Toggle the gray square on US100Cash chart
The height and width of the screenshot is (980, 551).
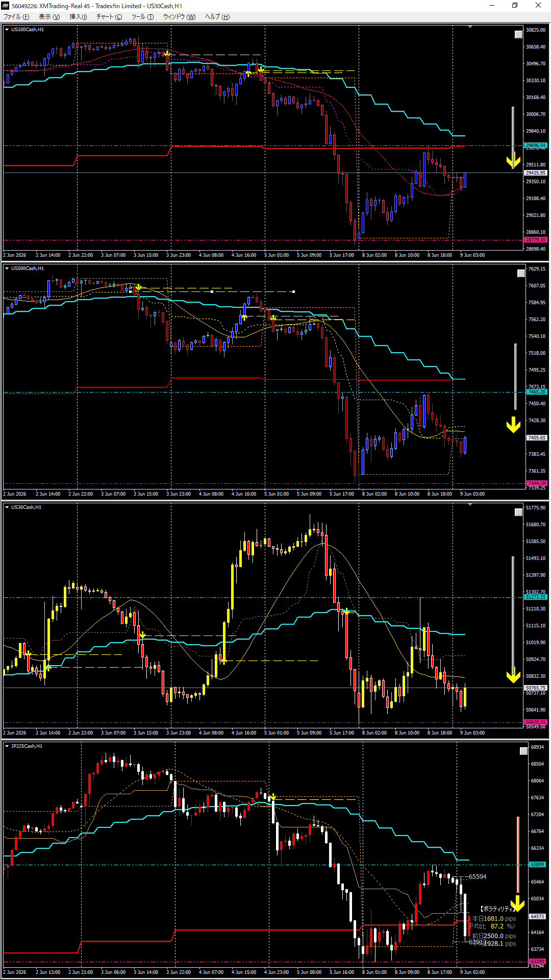(x=518, y=35)
